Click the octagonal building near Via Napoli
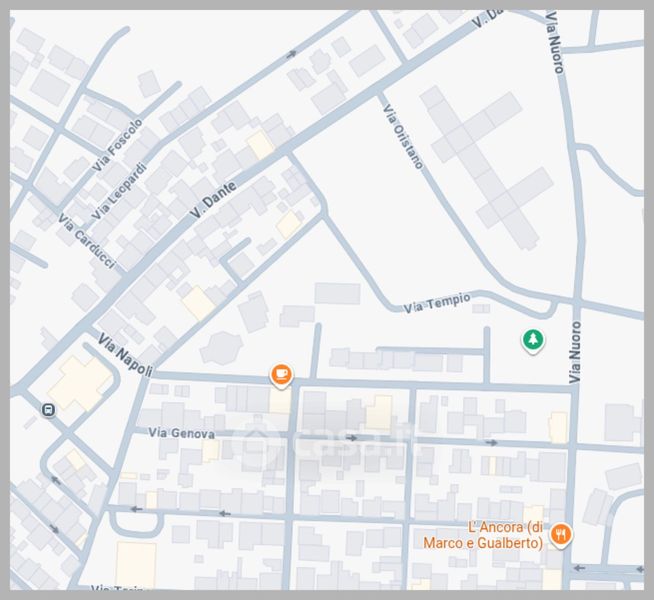Screen dimensions: 654x600 (x=220, y=346)
